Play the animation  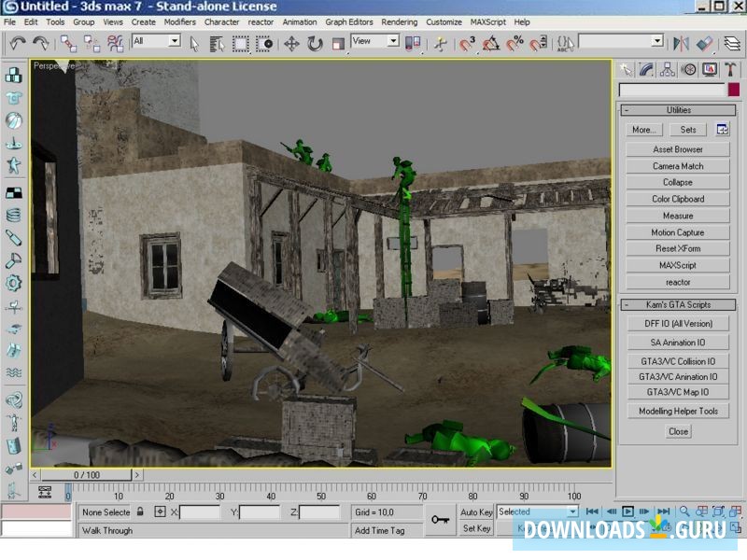[x=627, y=511]
